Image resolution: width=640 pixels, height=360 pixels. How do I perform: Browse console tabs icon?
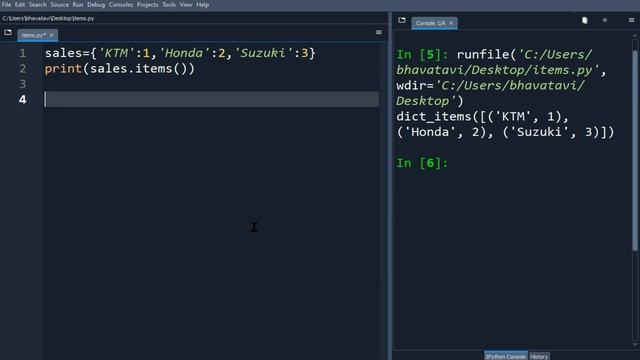pos(402,20)
